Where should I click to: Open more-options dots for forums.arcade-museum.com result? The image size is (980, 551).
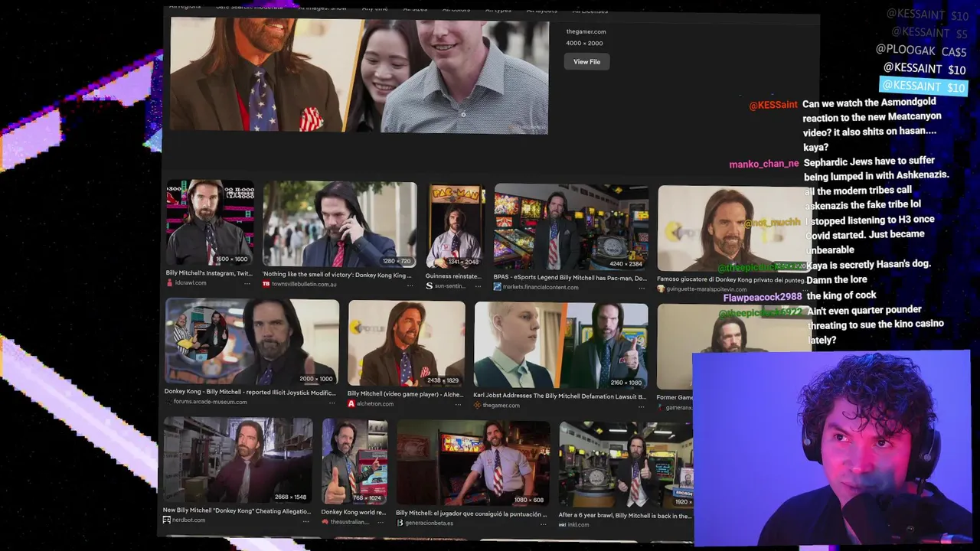click(332, 403)
